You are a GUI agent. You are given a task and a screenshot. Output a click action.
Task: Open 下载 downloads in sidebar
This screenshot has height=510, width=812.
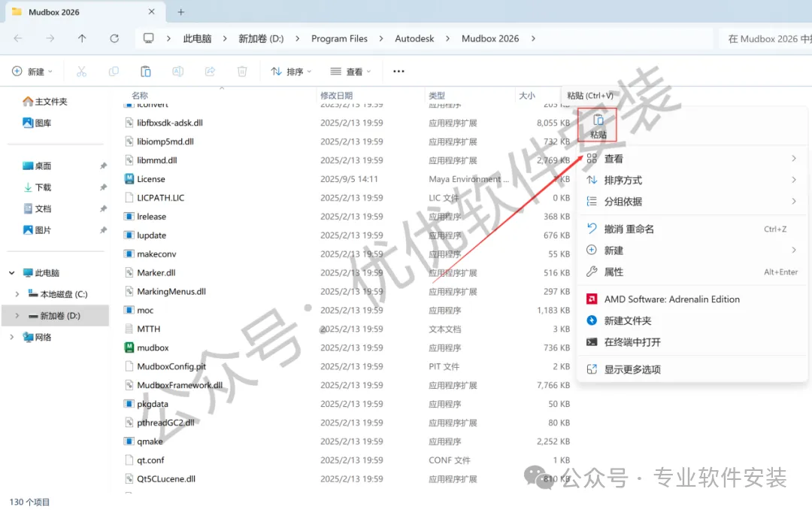pyautogui.click(x=37, y=187)
